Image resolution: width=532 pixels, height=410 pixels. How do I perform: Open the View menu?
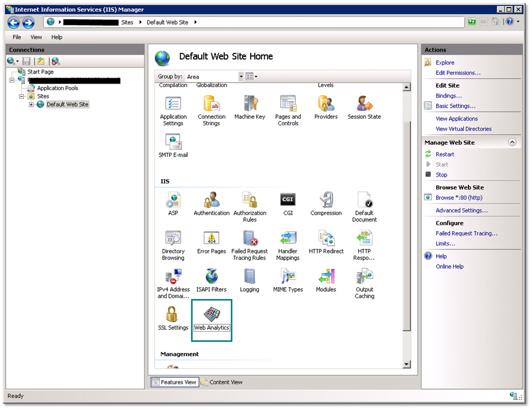(36, 36)
